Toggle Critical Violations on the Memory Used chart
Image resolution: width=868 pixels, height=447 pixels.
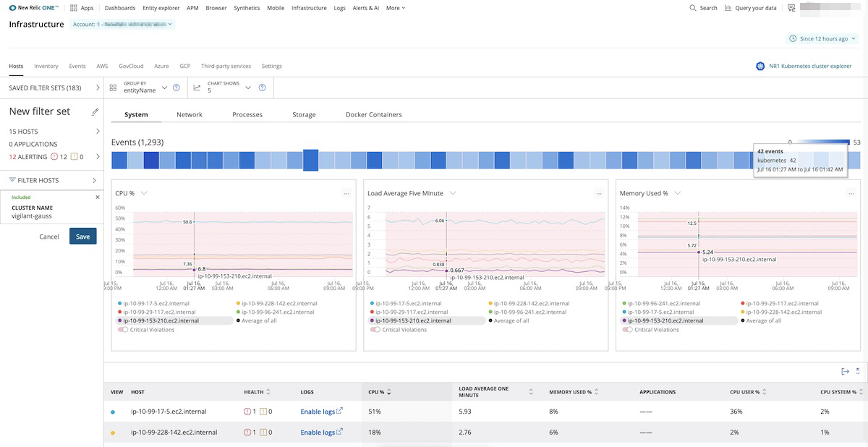[629, 330]
